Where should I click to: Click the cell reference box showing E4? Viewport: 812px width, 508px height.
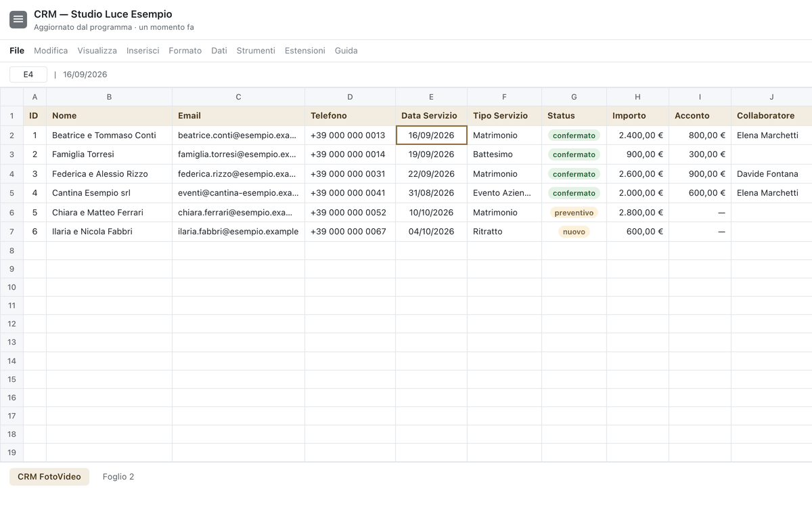[28, 75]
